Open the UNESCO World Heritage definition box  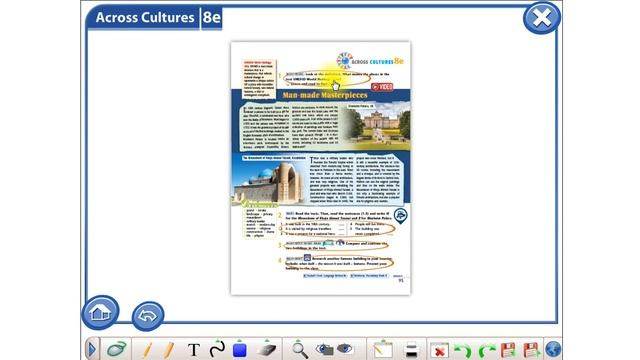pos(259,79)
